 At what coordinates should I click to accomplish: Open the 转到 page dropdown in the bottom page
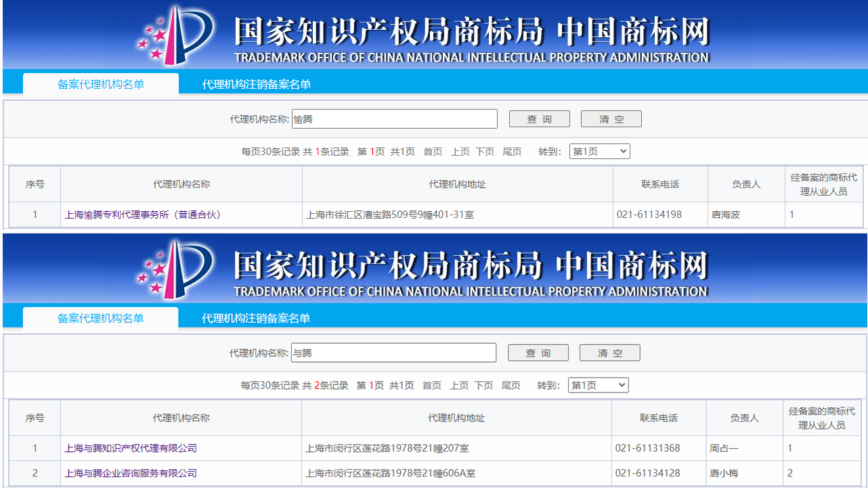coord(599,386)
